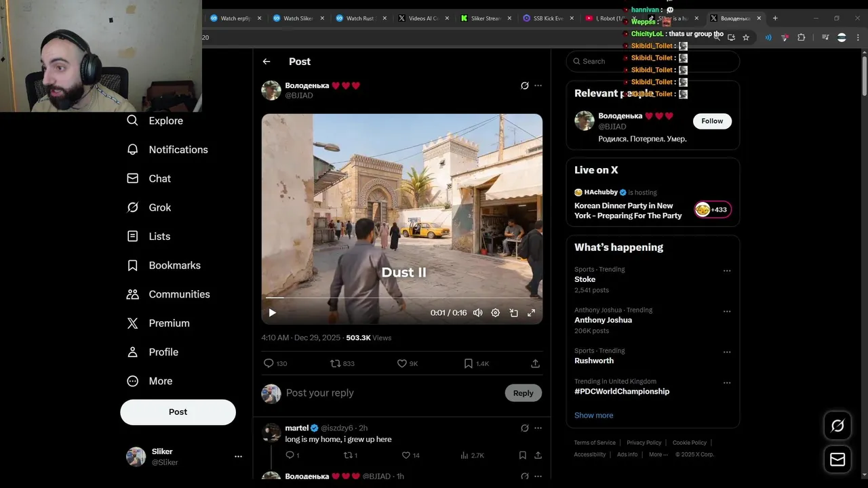Like martel's comment with 14 likes
Screen dimensions: 868x488
tap(411, 455)
